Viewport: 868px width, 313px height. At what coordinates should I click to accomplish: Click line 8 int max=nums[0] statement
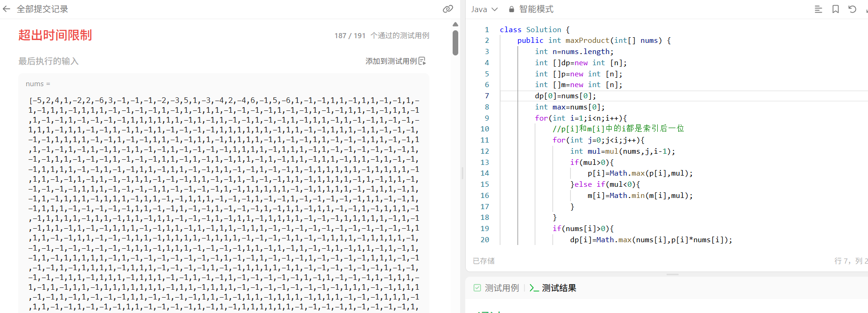pyautogui.click(x=570, y=107)
